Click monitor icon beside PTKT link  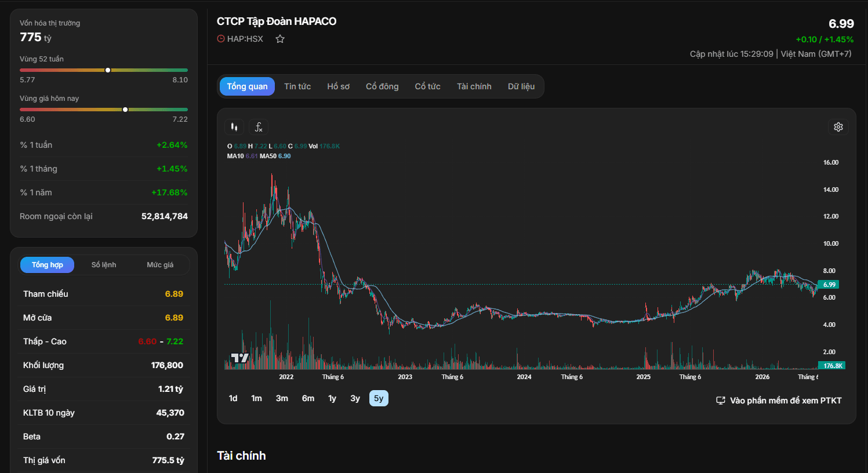[x=721, y=401]
